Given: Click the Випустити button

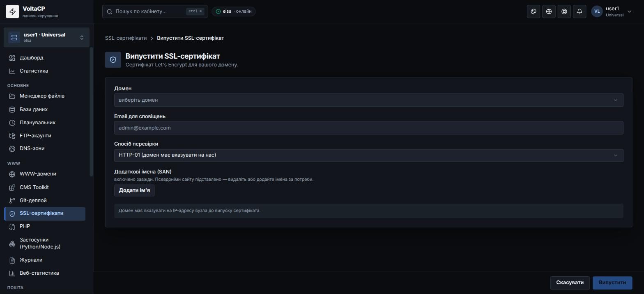Looking at the screenshot, I should (612, 283).
